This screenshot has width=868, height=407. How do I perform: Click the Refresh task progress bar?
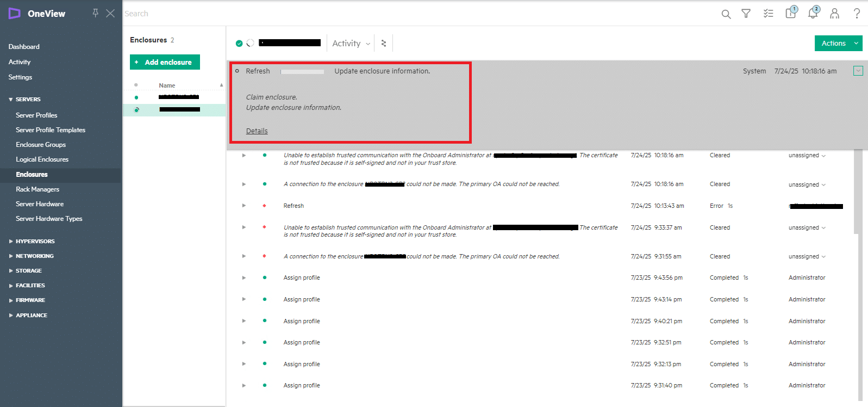click(302, 71)
